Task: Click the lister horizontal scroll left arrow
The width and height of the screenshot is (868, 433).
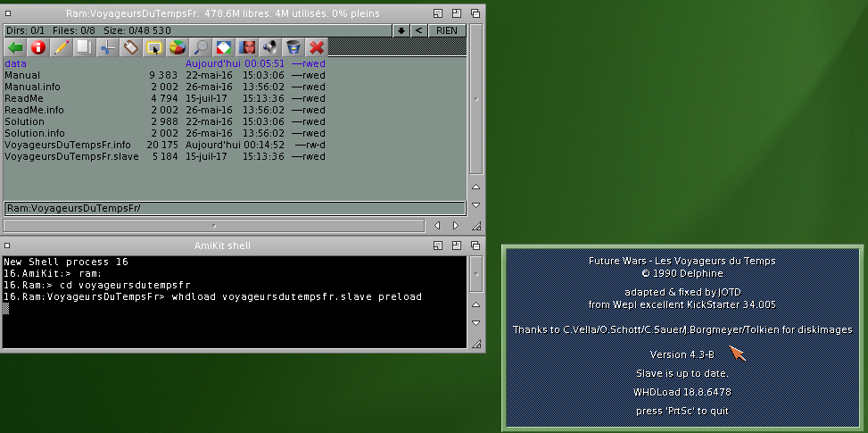Action: click(437, 225)
